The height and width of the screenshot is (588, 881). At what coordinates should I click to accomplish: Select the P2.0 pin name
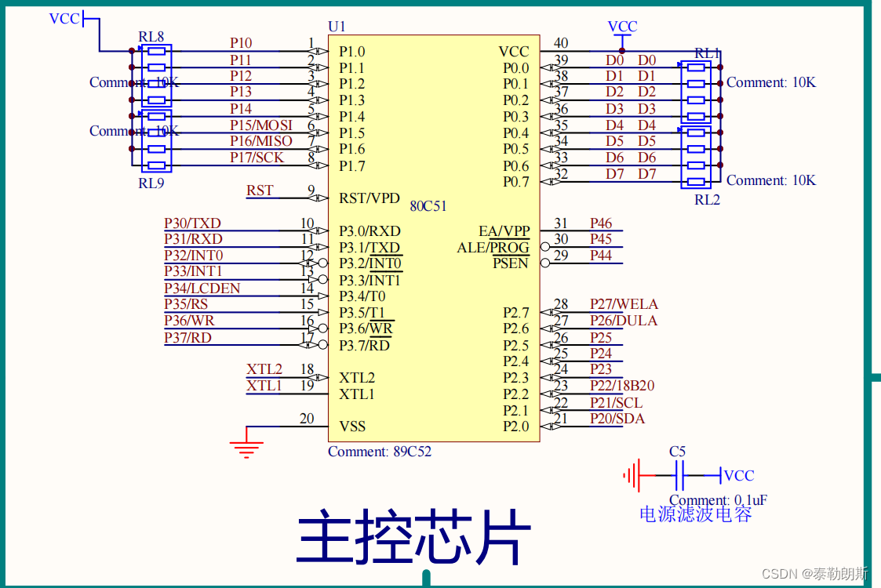pos(515,426)
